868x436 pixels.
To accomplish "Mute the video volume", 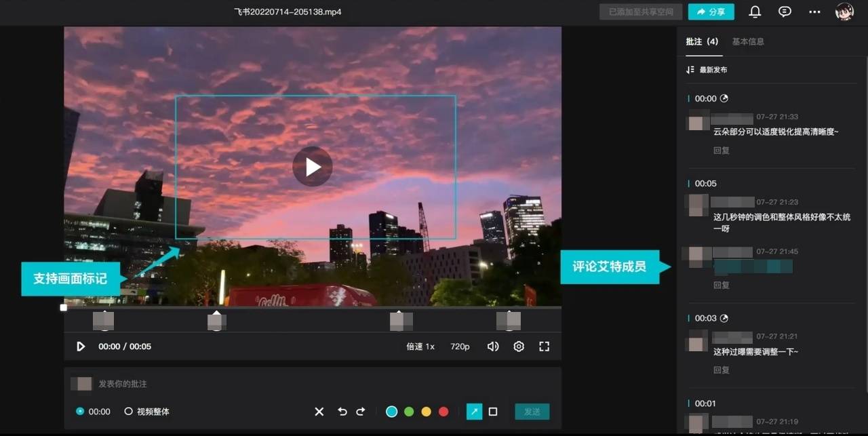I will pyautogui.click(x=493, y=346).
